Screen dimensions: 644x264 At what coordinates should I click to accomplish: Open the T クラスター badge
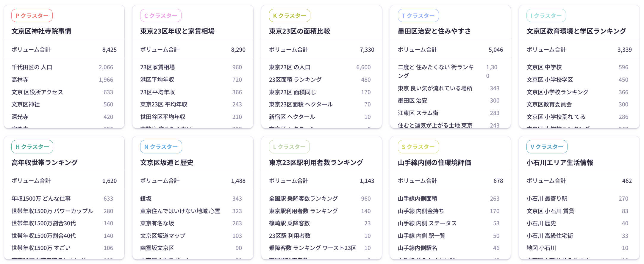tap(418, 16)
